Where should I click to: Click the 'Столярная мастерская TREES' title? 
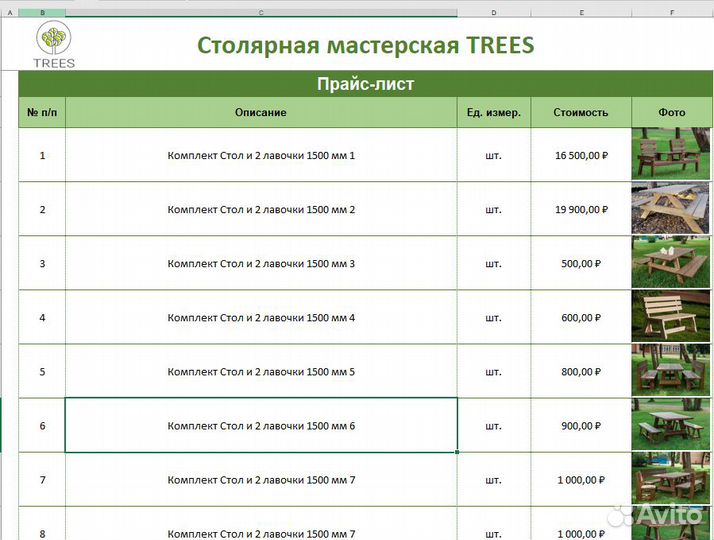[x=365, y=45]
